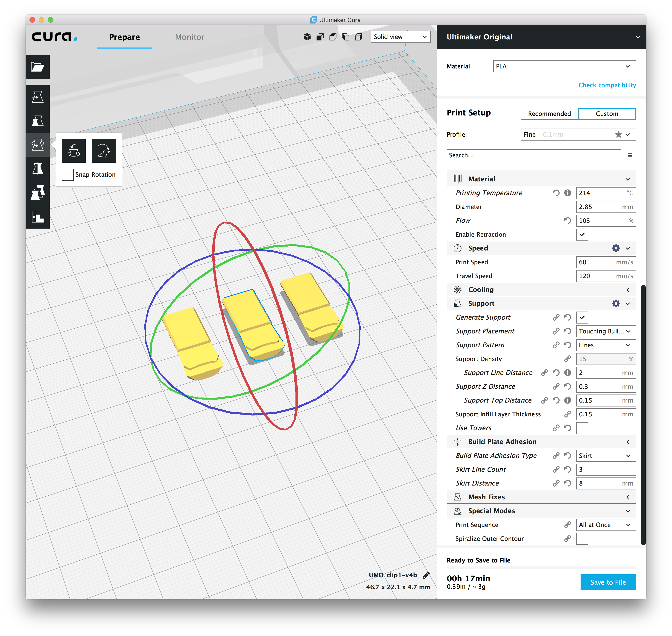The height and width of the screenshot is (636, 672).
Task: Select the Mirror tool
Action: point(38,168)
